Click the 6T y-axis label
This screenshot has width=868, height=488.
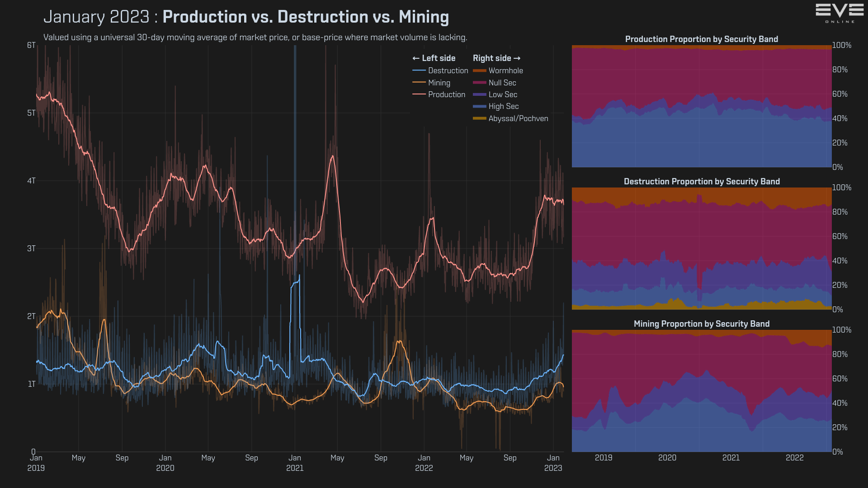[x=31, y=45]
